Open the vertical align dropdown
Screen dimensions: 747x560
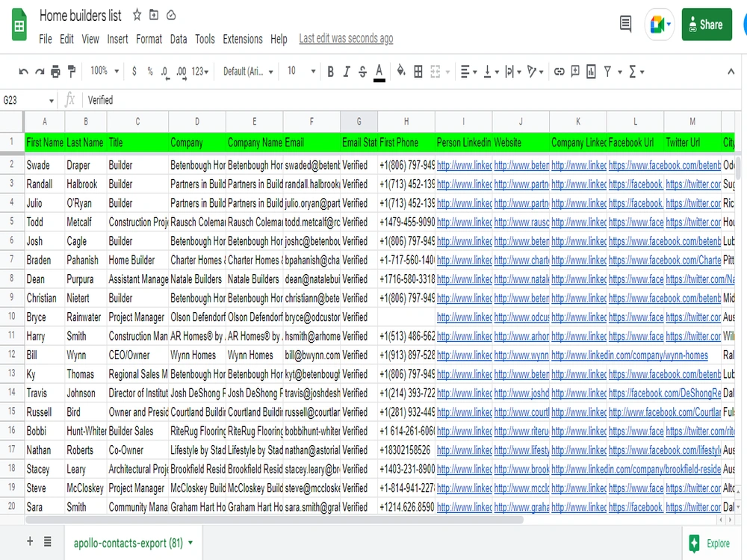pos(492,72)
